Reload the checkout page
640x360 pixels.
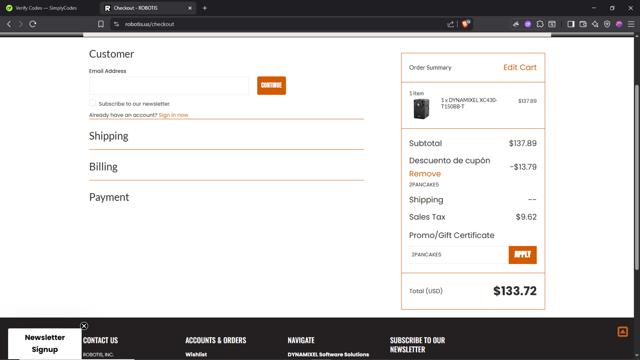(33, 24)
